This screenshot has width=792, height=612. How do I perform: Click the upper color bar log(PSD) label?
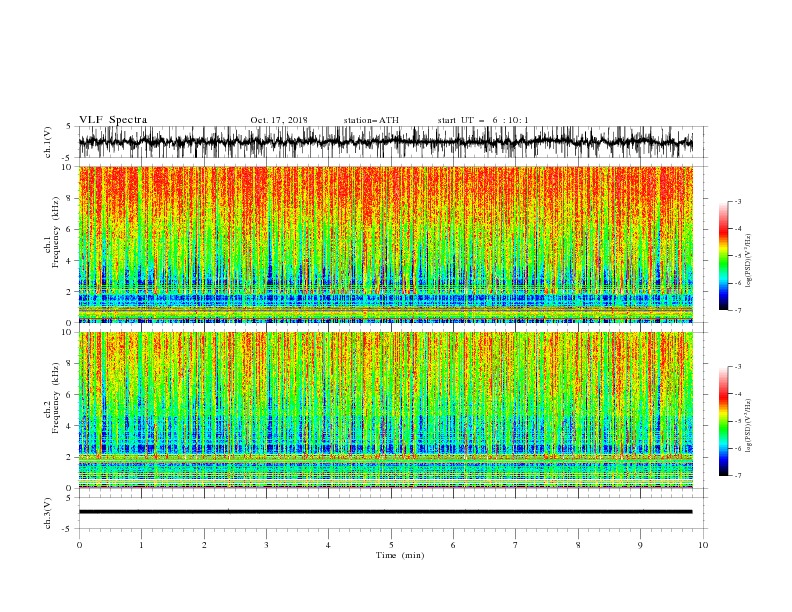[748, 261]
